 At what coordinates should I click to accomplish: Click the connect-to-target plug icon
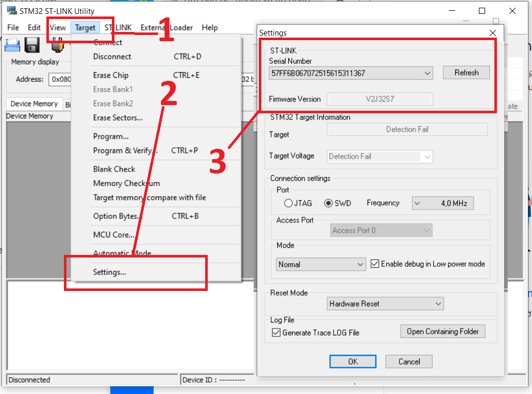point(57,45)
